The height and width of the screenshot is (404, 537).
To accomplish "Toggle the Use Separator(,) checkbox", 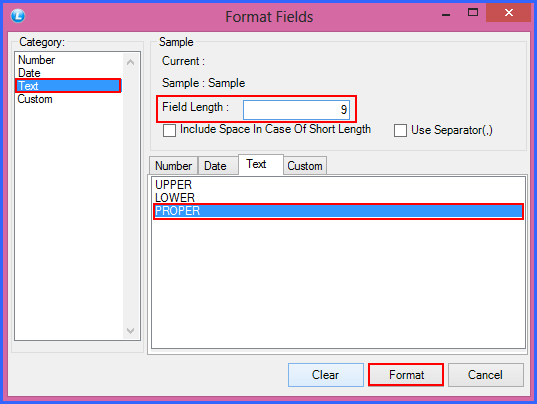I will [x=400, y=130].
